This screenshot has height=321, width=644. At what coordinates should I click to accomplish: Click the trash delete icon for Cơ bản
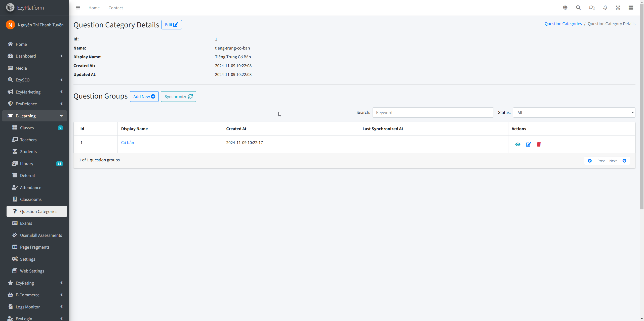coord(539,144)
